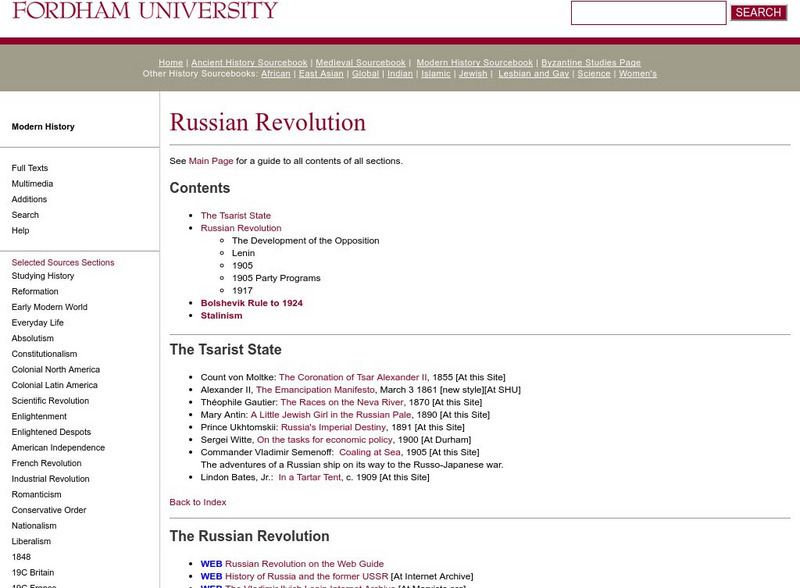Select the Stalinism contents link
The width and height of the screenshot is (800, 588).
(x=221, y=316)
